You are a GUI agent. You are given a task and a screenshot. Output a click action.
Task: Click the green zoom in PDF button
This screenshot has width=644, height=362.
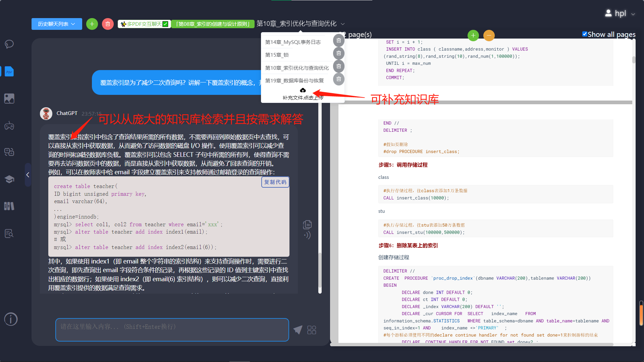click(x=473, y=35)
